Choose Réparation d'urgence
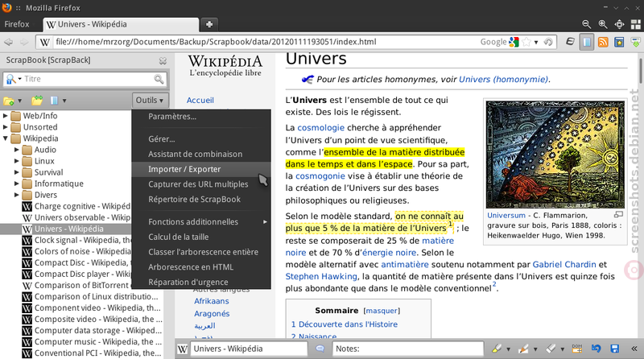 click(201, 283)
